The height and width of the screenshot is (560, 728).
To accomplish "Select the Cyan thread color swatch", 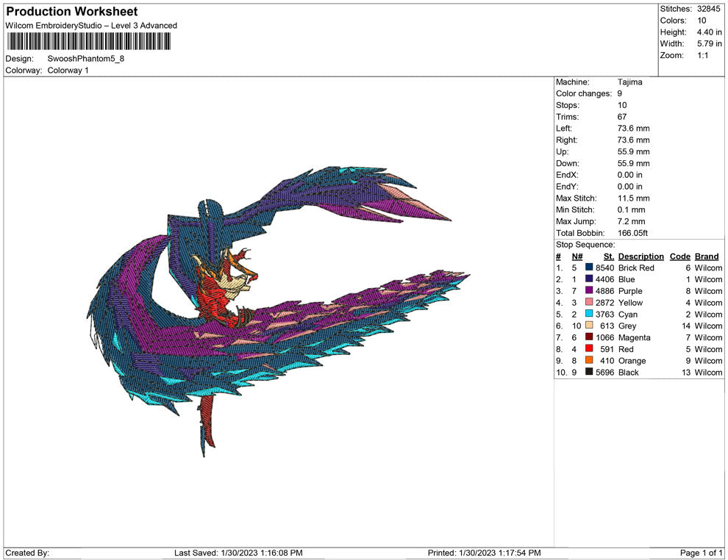I will (x=589, y=315).
